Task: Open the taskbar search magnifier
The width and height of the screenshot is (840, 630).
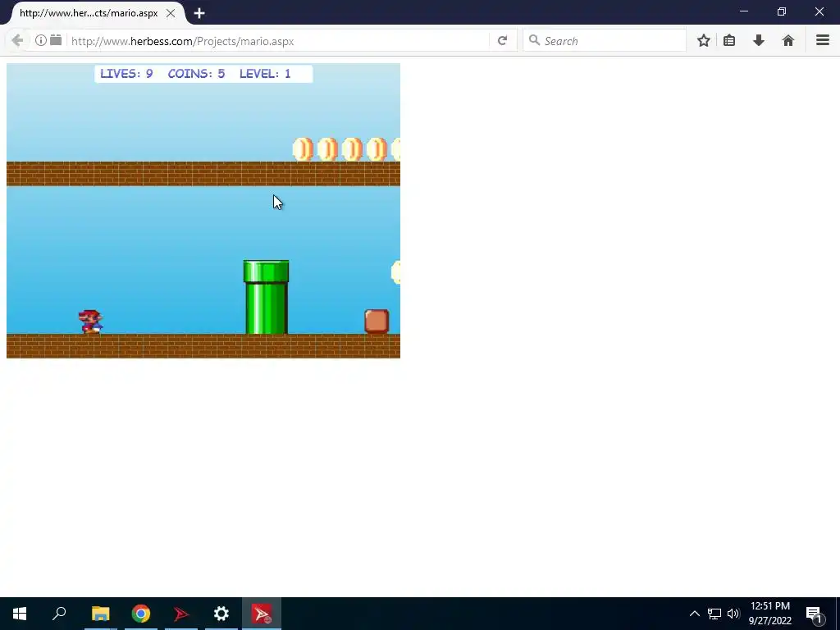Action: [59, 614]
